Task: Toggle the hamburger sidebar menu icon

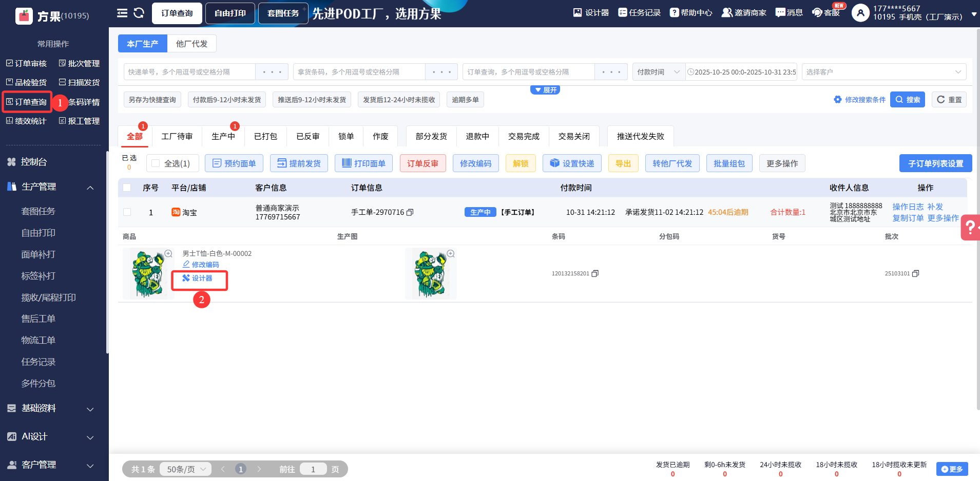Action: pyautogui.click(x=122, y=13)
